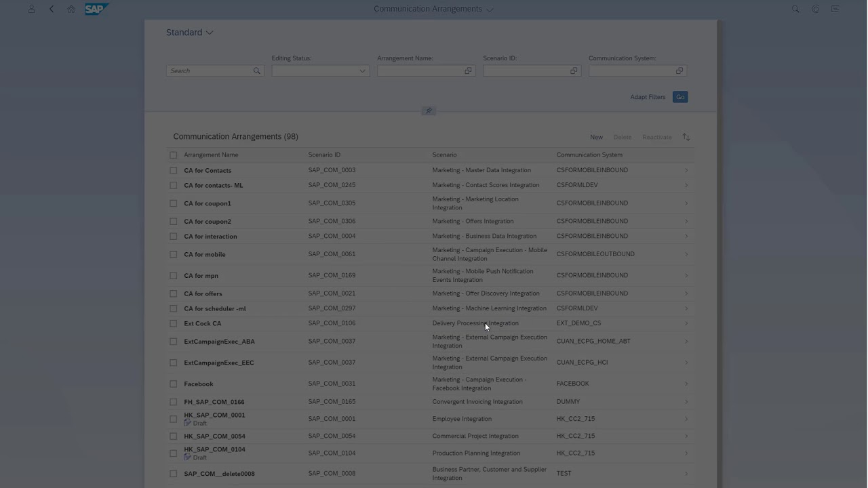Open details arrow for CA for Contacts
This screenshot has height=488, width=868.
tap(686, 170)
